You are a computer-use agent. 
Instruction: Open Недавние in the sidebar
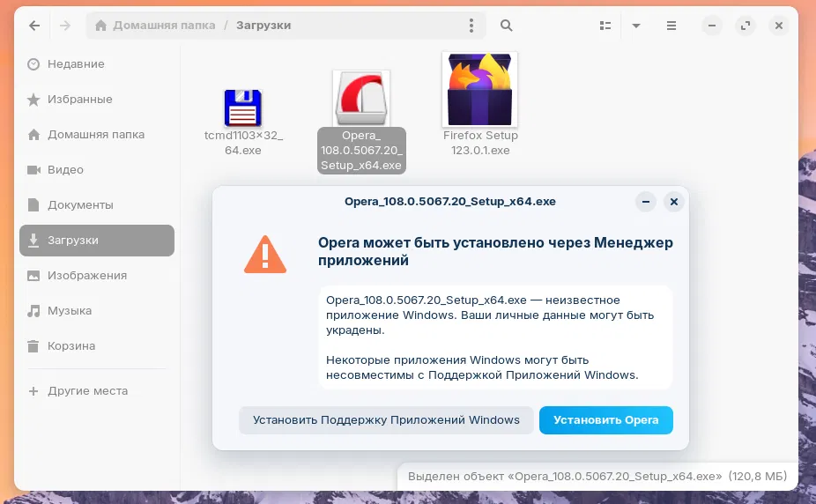pos(97,64)
